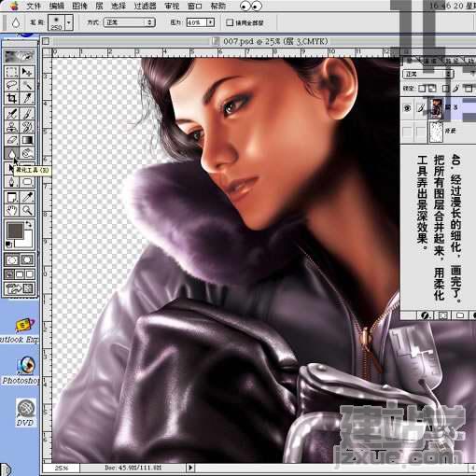Select the Move tool
The image size is (476, 476).
coord(27,72)
